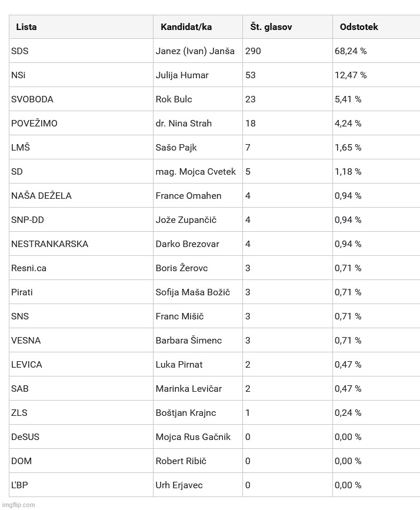Click candidate Luka Pirnat
Screen dimensions: 420x510
[x=179, y=365]
